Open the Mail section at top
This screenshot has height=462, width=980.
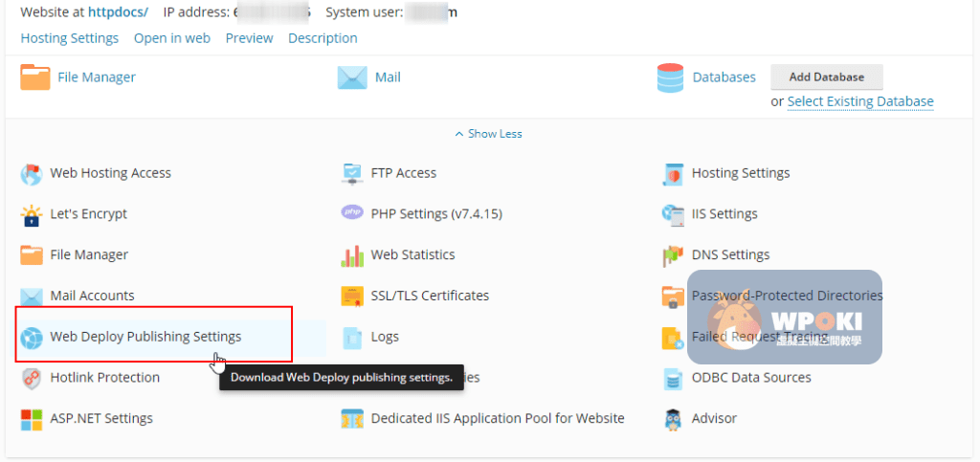tap(388, 77)
